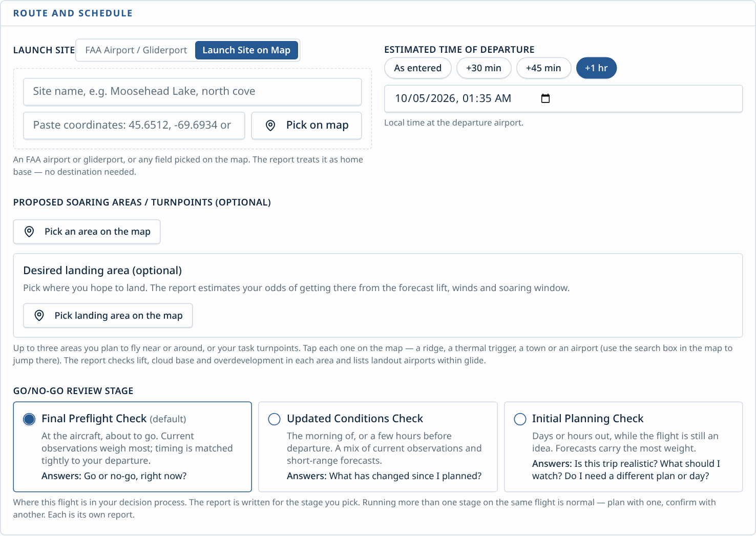
Task: Click the text 'Answers: Go or no-go, right now?'
Action: pyautogui.click(x=114, y=476)
